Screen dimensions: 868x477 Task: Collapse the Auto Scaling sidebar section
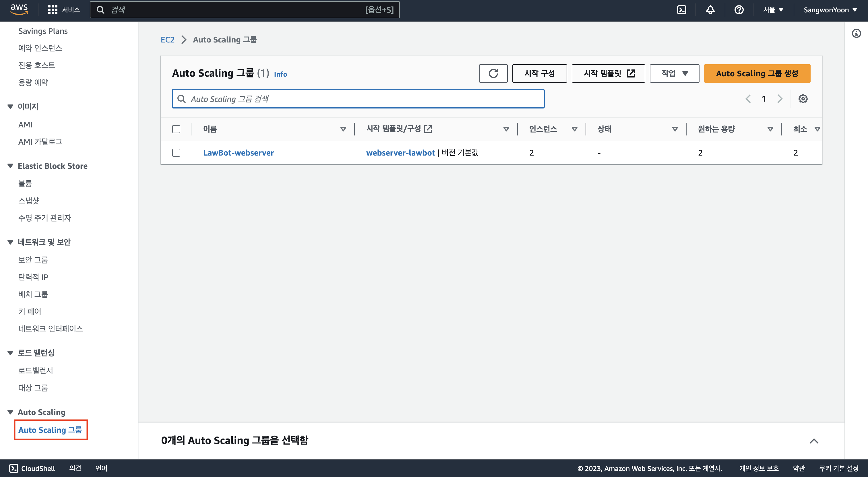10,412
